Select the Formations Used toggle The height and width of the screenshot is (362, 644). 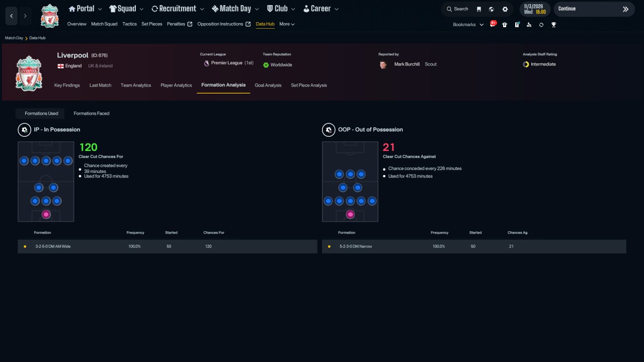(41, 114)
